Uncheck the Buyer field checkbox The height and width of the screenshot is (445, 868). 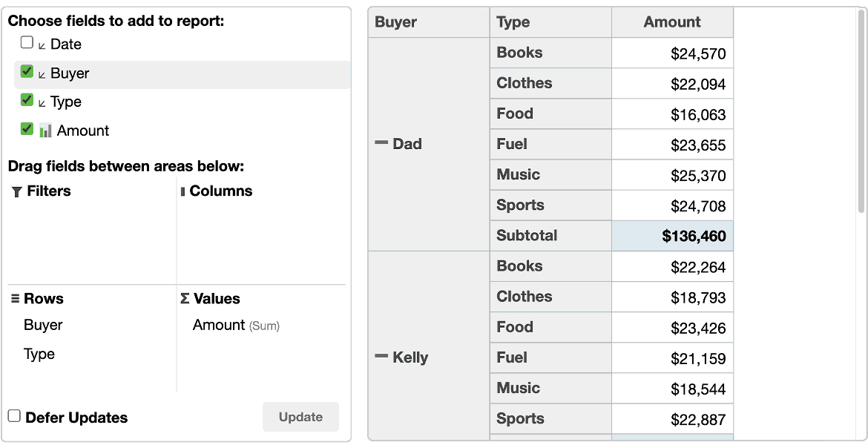point(27,71)
